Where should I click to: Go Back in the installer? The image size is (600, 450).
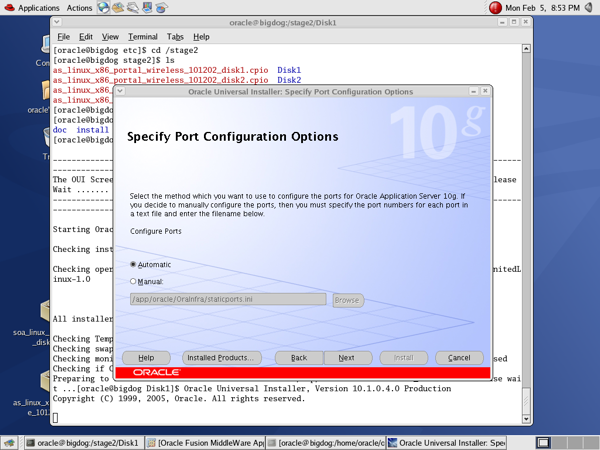click(299, 358)
